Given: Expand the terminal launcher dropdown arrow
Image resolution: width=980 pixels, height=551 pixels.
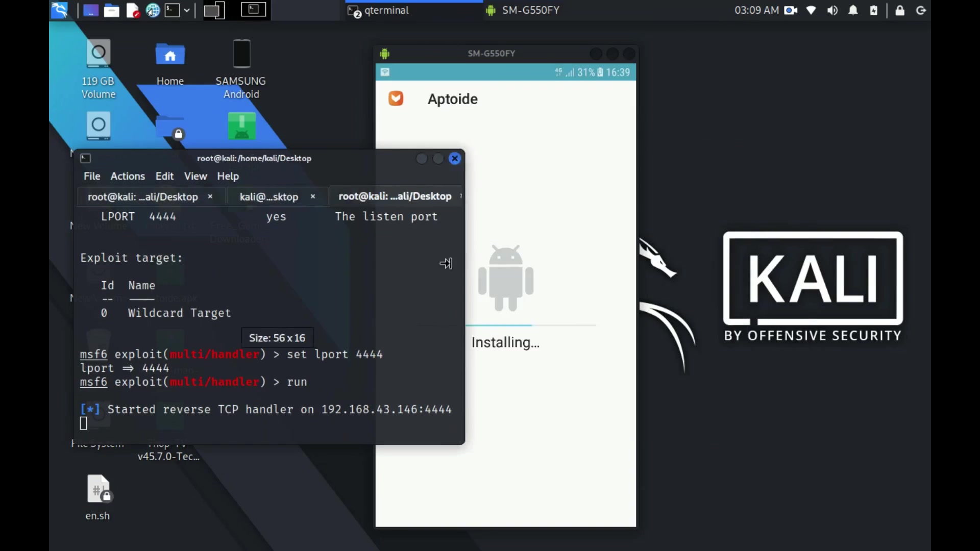Looking at the screenshot, I should pos(187,10).
